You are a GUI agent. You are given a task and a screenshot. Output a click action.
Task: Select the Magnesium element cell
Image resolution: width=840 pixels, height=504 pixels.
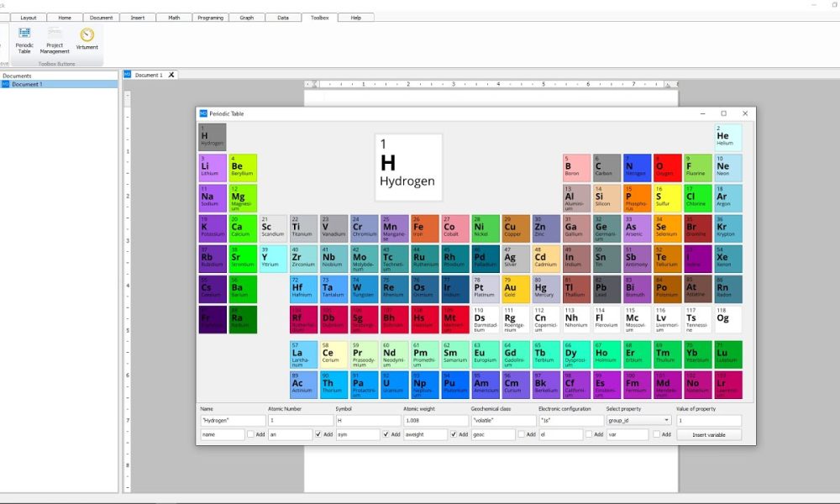click(243, 198)
